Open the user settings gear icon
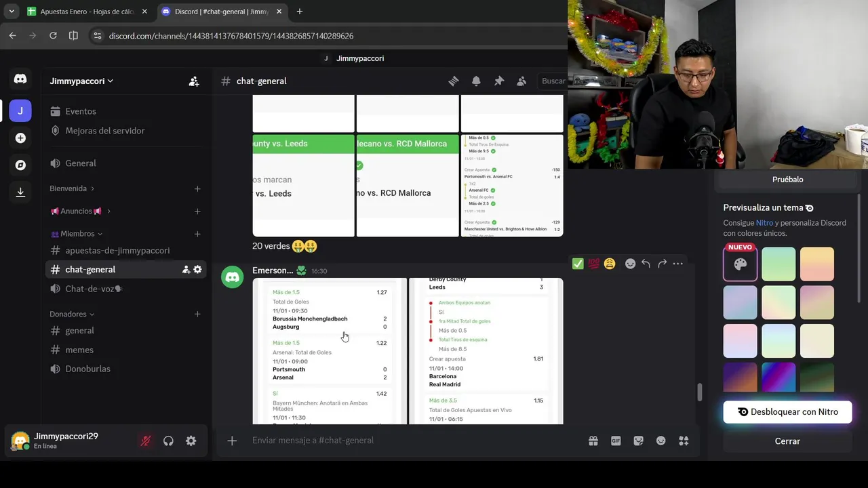Screen dimensions: 868x488 tap(191, 441)
